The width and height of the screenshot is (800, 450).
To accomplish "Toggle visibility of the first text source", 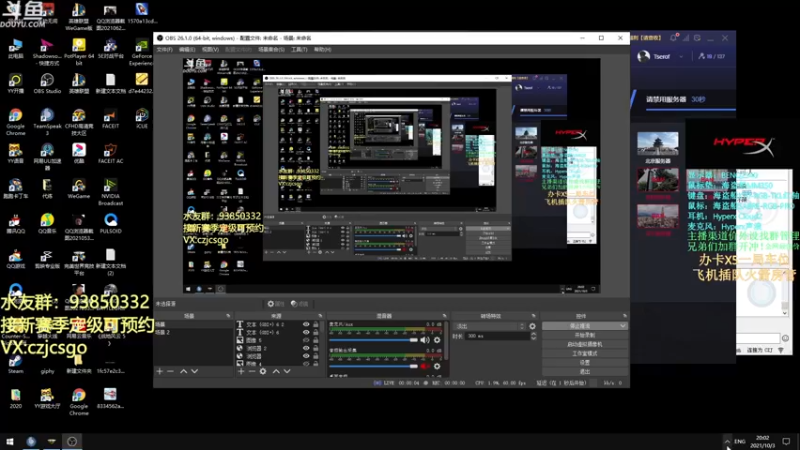I will pos(306,324).
